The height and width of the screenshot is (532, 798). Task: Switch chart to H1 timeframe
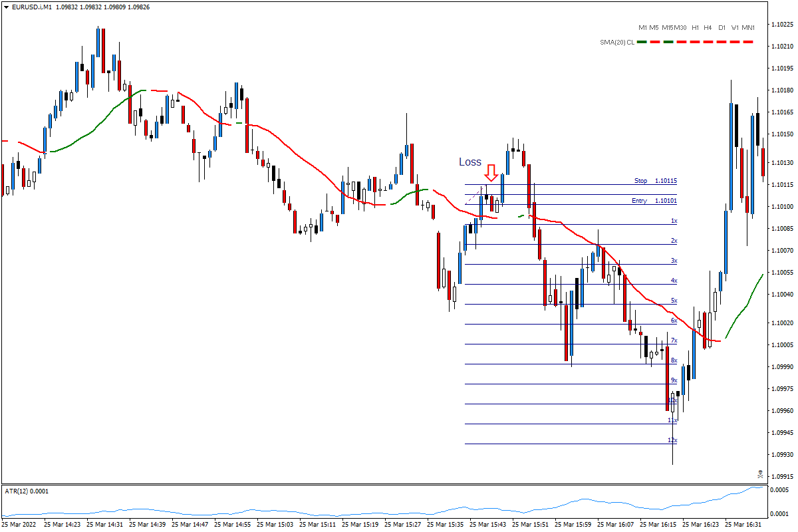pyautogui.click(x=695, y=28)
